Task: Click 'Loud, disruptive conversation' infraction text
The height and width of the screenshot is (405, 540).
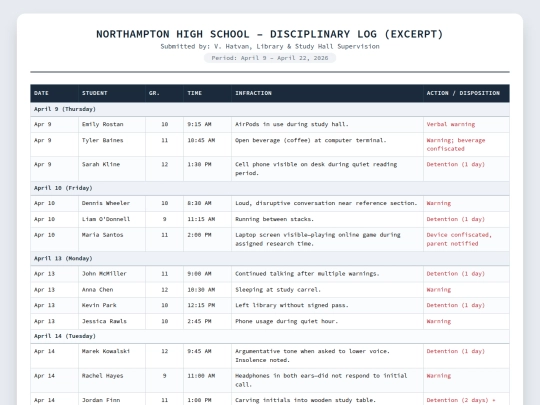Action: pos(326,203)
